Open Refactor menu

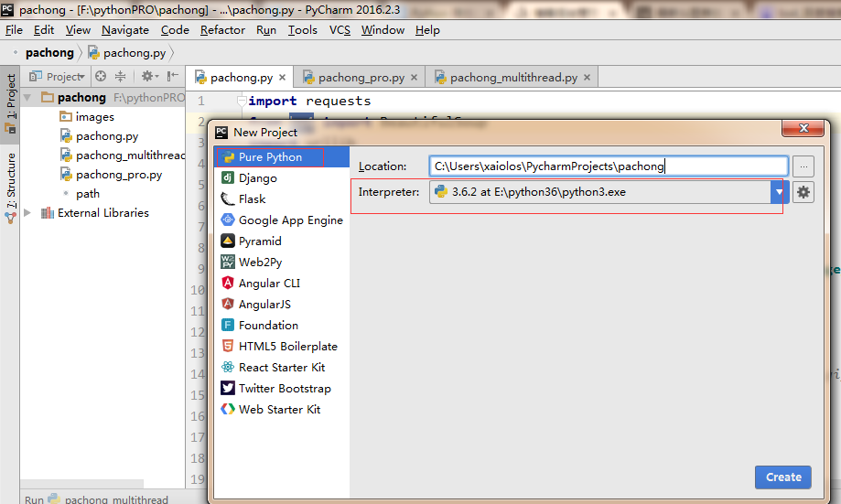coord(222,30)
